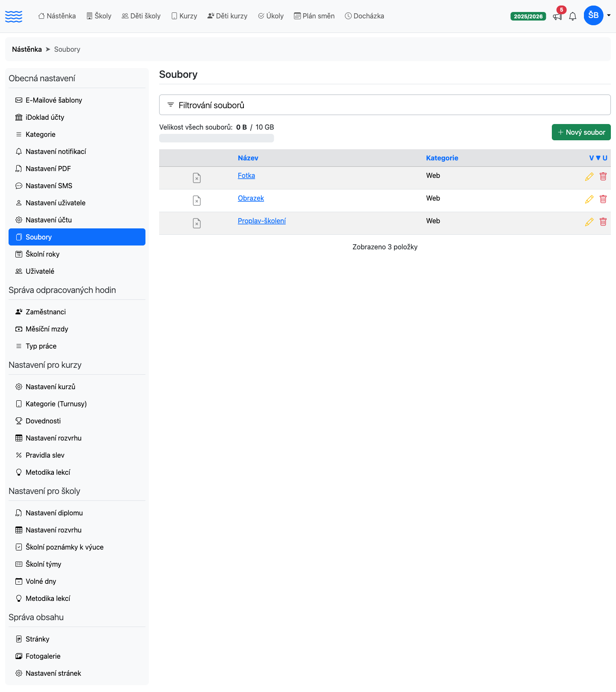Open the Fotka file link
This screenshot has height=692, width=616.
pos(246,175)
